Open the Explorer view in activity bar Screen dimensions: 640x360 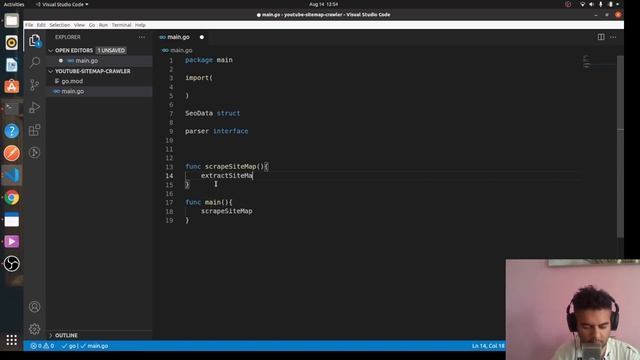point(35,40)
